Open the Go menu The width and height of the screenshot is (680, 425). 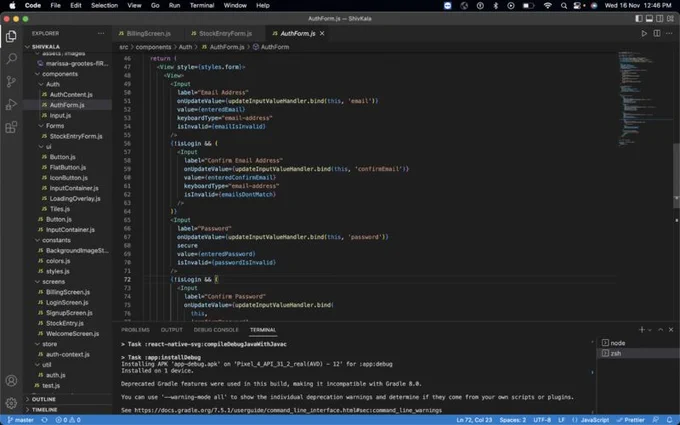pyautogui.click(x=155, y=6)
